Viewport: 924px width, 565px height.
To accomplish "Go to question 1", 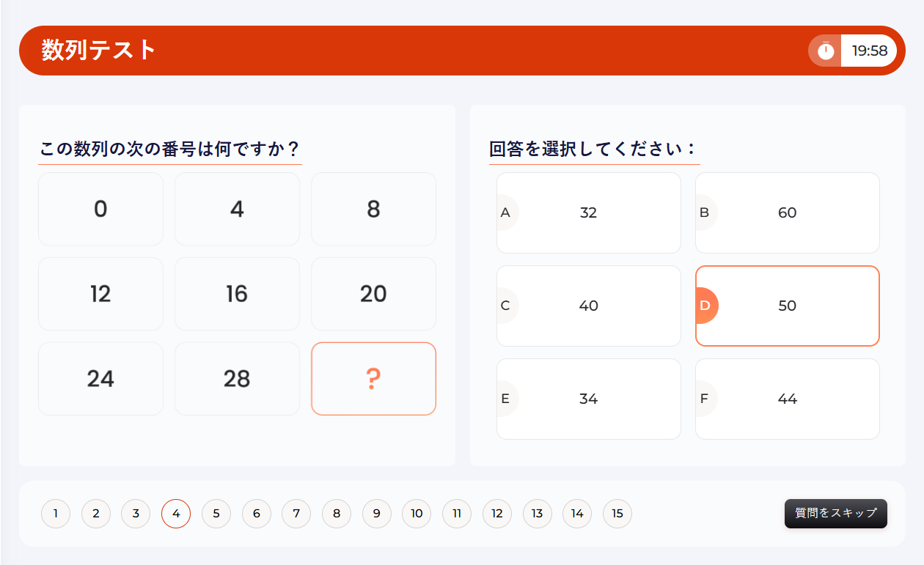I will [x=56, y=514].
